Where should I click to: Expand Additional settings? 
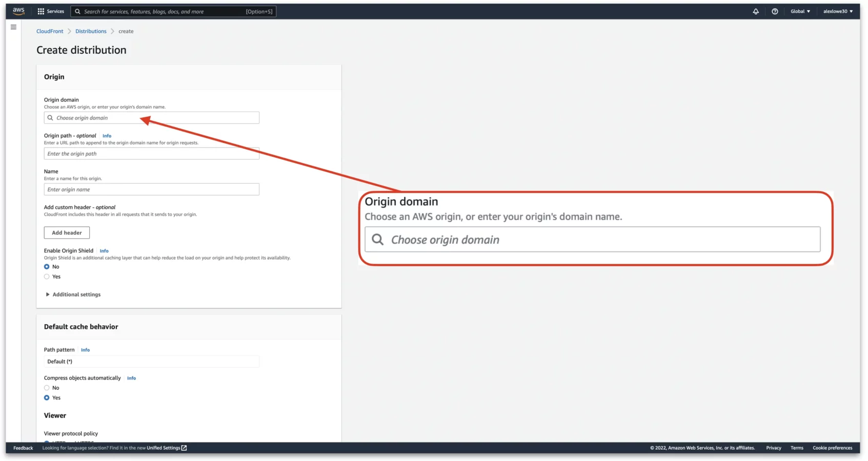[x=73, y=295]
